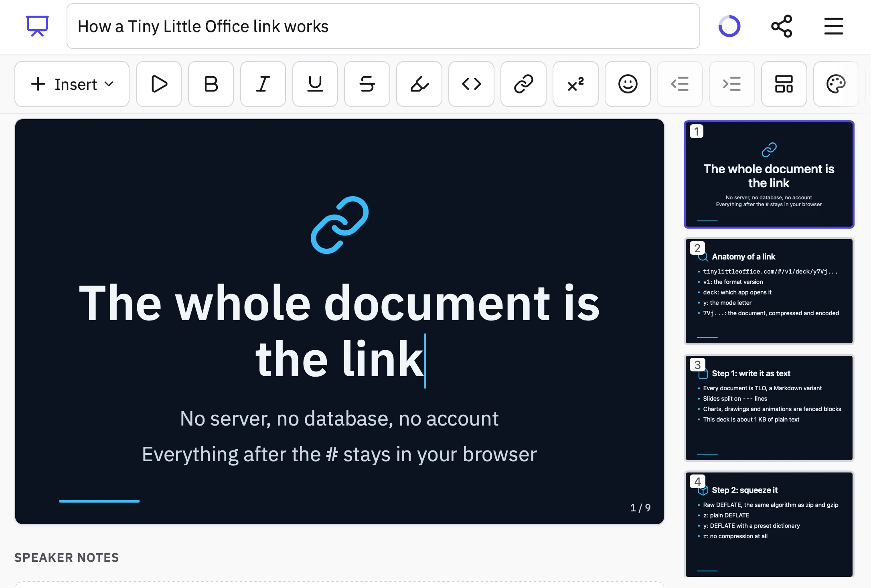Open the share options
This screenshot has height=588, width=871.
tap(782, 26)
